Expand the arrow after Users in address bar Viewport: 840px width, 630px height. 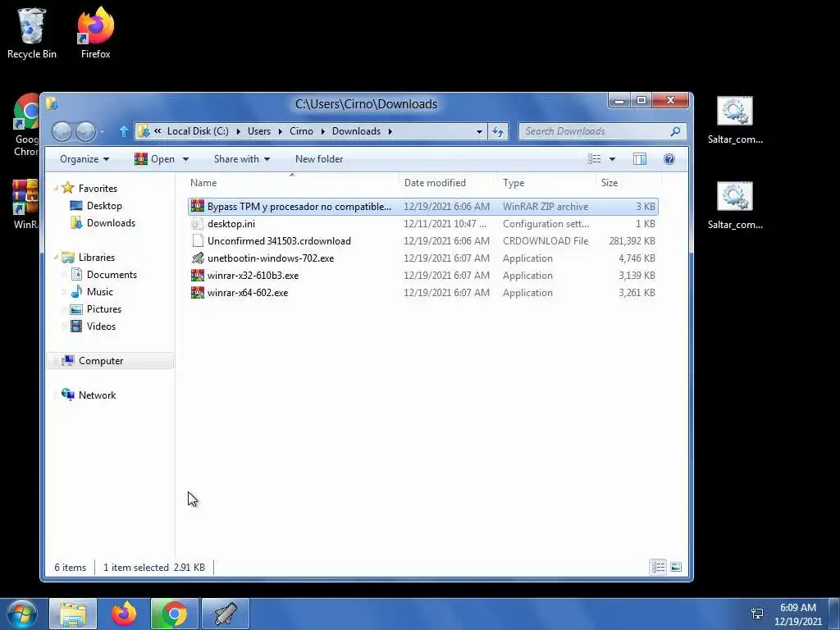(280, 131)
